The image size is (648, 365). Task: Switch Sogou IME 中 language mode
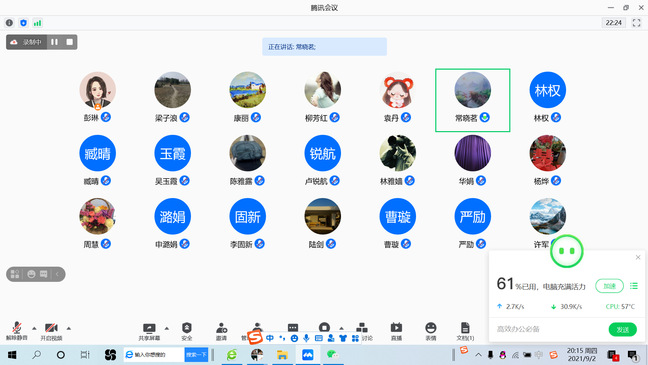click(x=270, y=338)
